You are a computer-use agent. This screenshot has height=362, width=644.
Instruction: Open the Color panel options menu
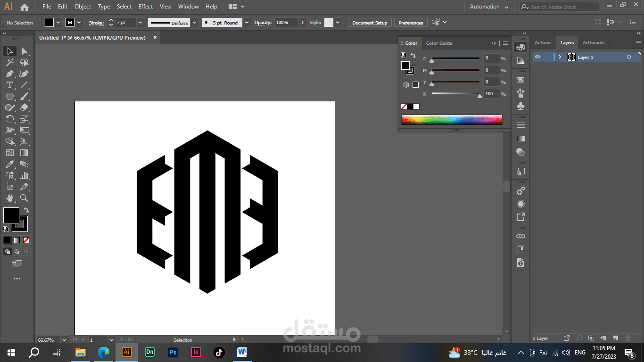505,43
